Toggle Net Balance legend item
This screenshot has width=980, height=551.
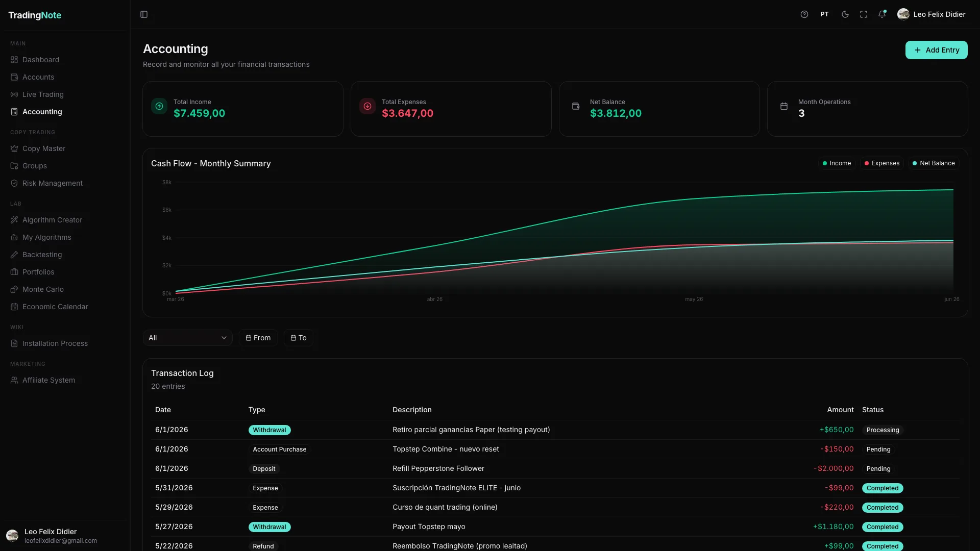pyautogui.click(x=934, y=163)
